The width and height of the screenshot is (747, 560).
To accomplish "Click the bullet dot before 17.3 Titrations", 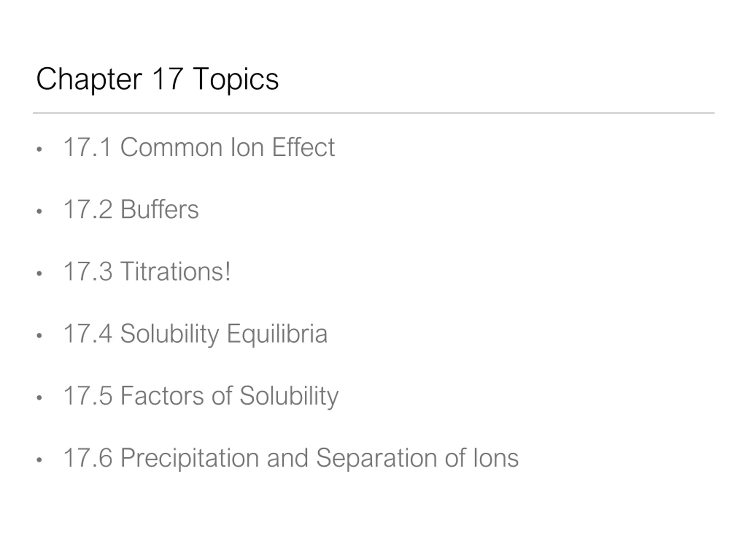I will [x=39, y=273].
